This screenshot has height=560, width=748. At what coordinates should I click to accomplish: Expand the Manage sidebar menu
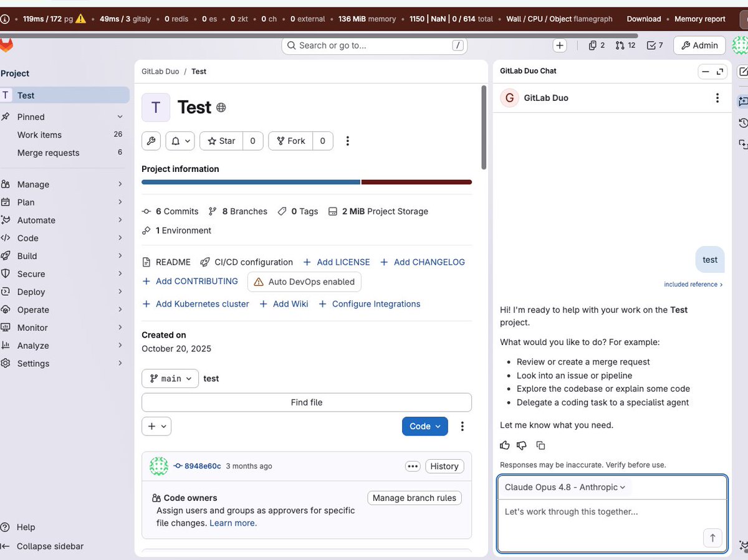(x=65, y=184)
